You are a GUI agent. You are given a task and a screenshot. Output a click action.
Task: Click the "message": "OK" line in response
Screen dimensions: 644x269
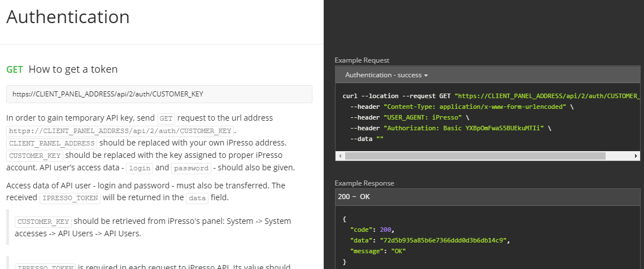pos(378,251)
